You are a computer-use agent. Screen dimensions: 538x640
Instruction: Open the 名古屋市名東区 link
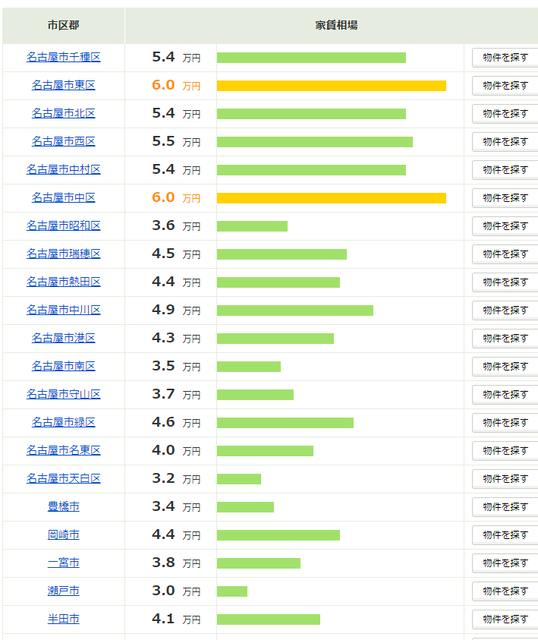(63, 451)
